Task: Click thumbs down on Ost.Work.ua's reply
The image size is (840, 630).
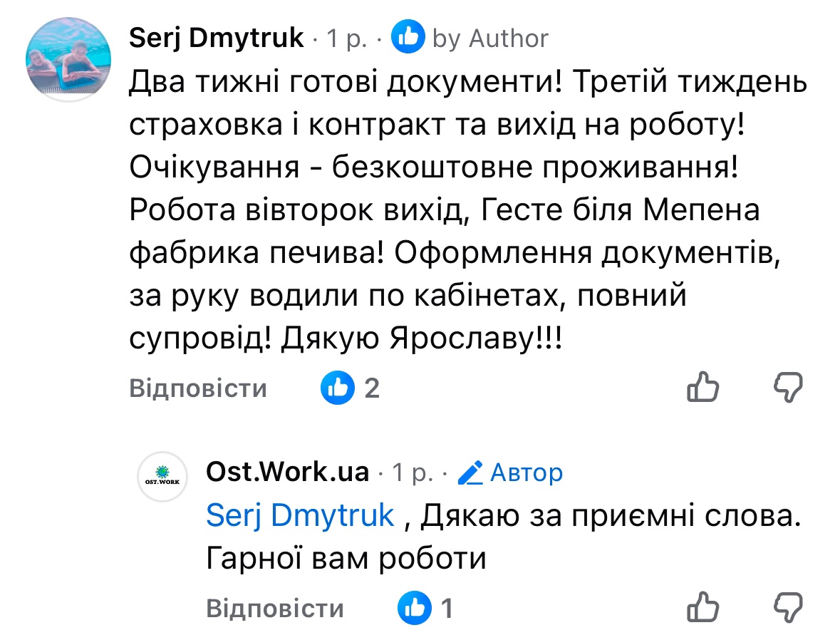Action: [788, 608]
